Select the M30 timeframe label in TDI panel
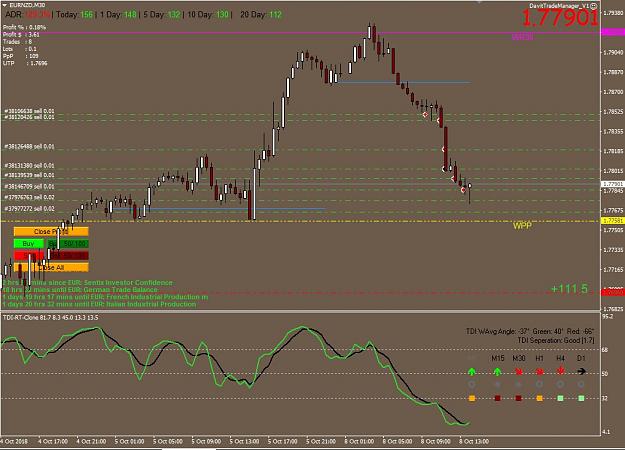The width and height of the screenshot is (625, 450). [x=519, y=358]
